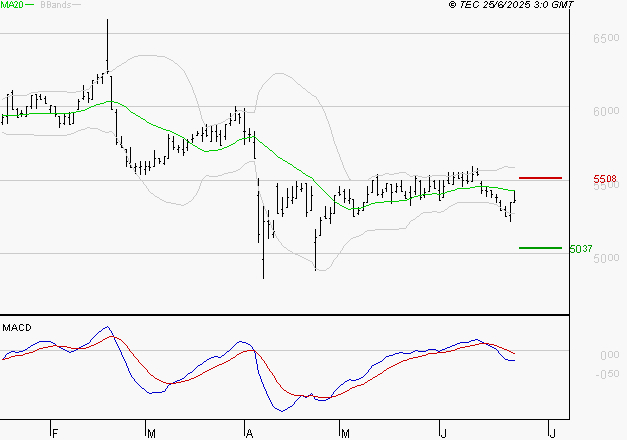Select the F month marker on time axis

click(54, 432)
